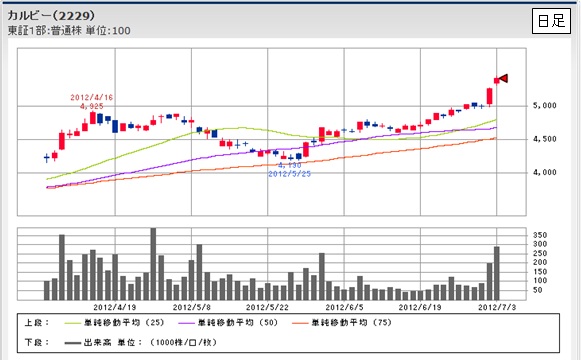The image size is (581, 360).
Task: Click the 2012/7/3 date axis label
Action: pos(497,307)
